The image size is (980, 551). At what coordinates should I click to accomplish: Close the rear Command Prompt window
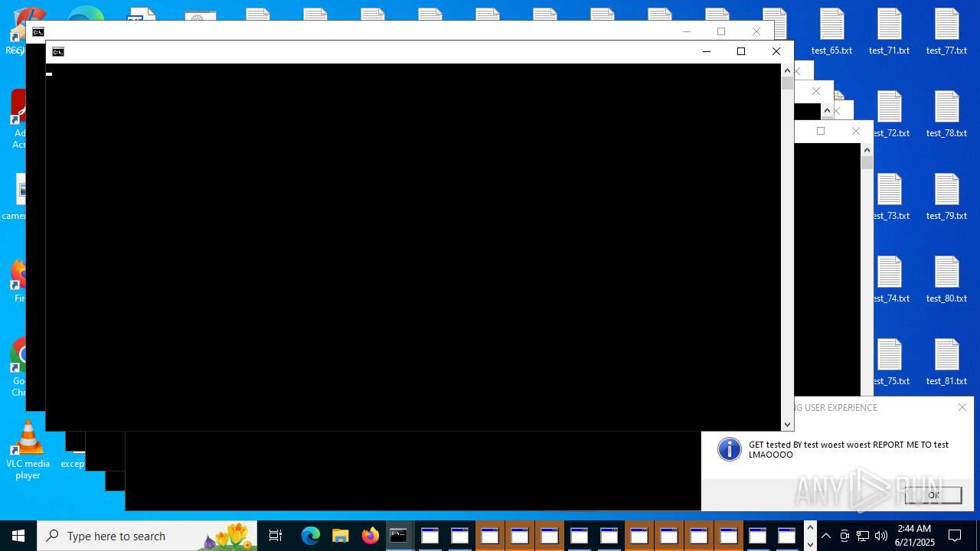[x=756, y=31]
